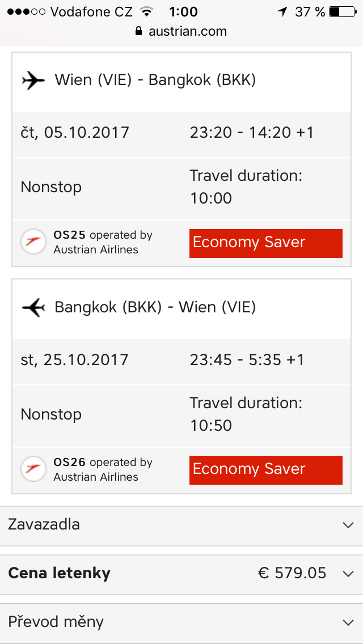The image size is (363, 644).
Task: Tap the Austrian Airlines logo beside OS25
Action: 33,242
